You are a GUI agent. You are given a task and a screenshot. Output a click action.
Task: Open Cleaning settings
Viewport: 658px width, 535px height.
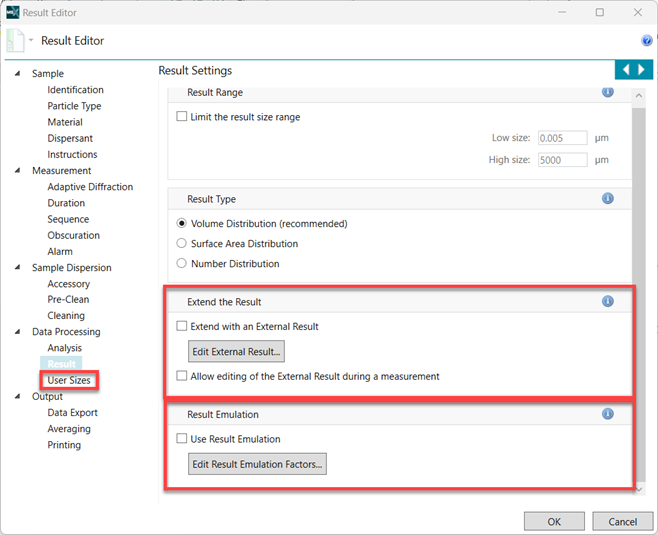[x=66, y=316]
